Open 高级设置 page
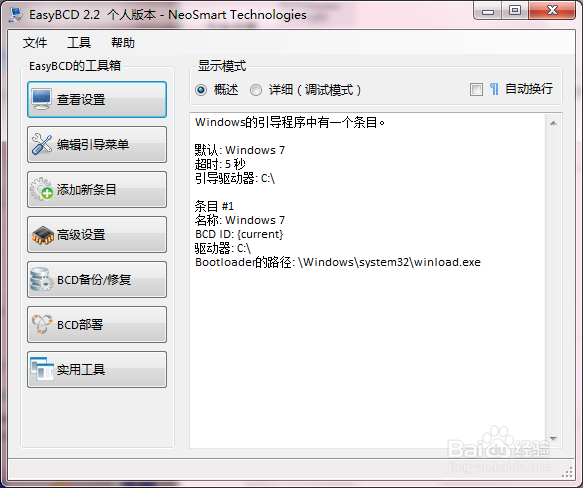 click(97, 234)
